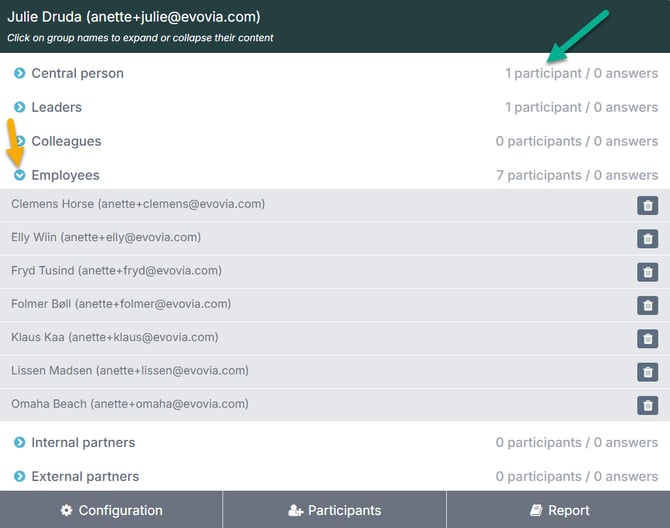This screenshot has width=670, height=528.
Task: Expand the Leaders group
Action: (x=19, y=107)
